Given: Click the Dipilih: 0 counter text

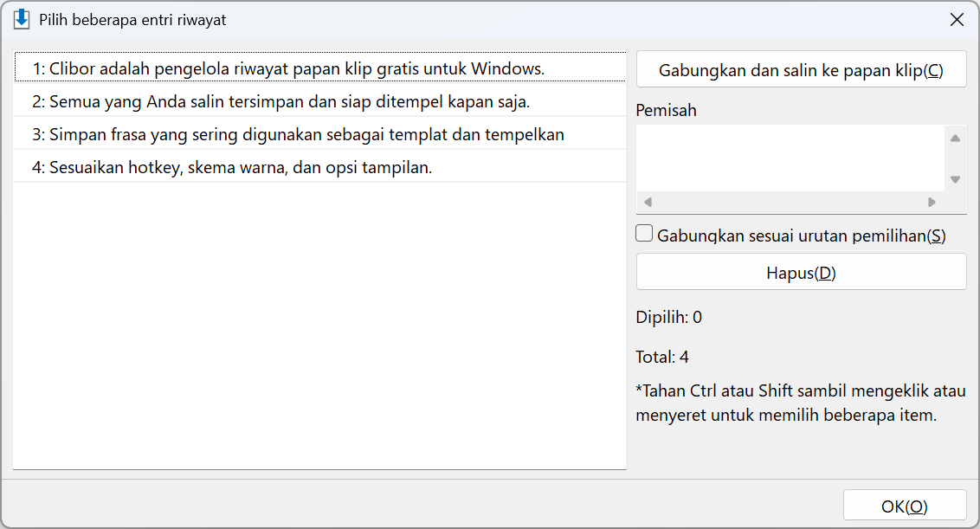Looking at the screenshot, I should click(x=668, y=317).
